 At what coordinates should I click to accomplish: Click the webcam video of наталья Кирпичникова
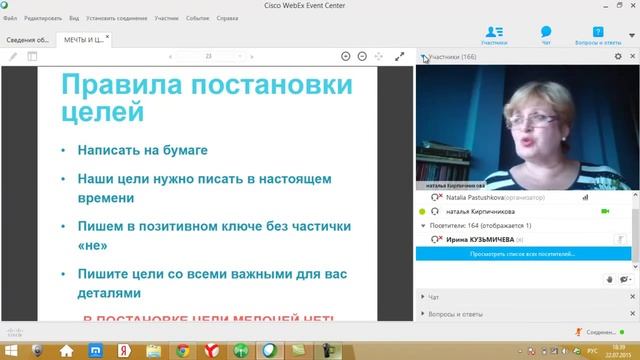(x=527, y=127)
